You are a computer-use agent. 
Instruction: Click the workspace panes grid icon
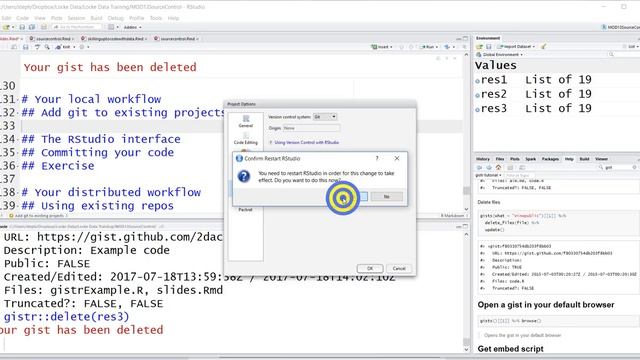tap(111, 27)
